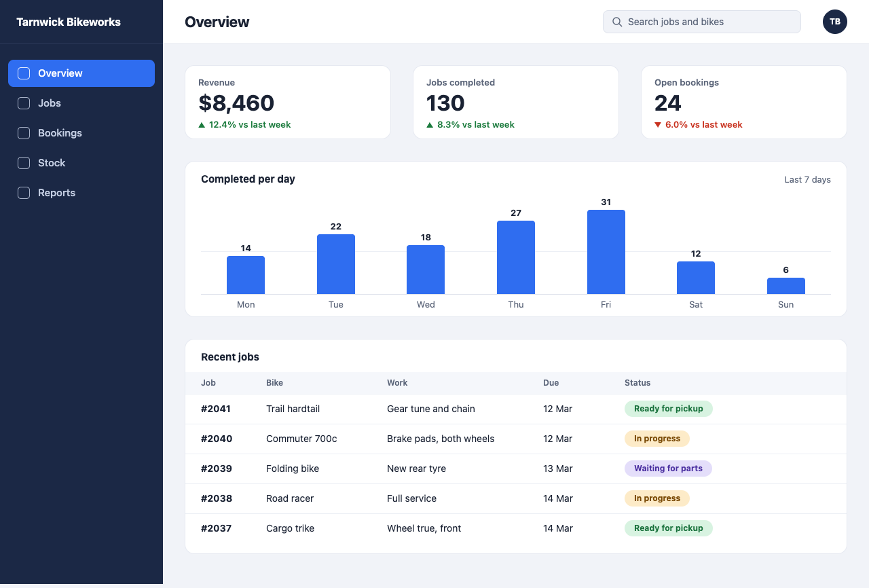The image size is (869, 588).
Task: Click the $8,460 revenue value
Action: (236, 103)
